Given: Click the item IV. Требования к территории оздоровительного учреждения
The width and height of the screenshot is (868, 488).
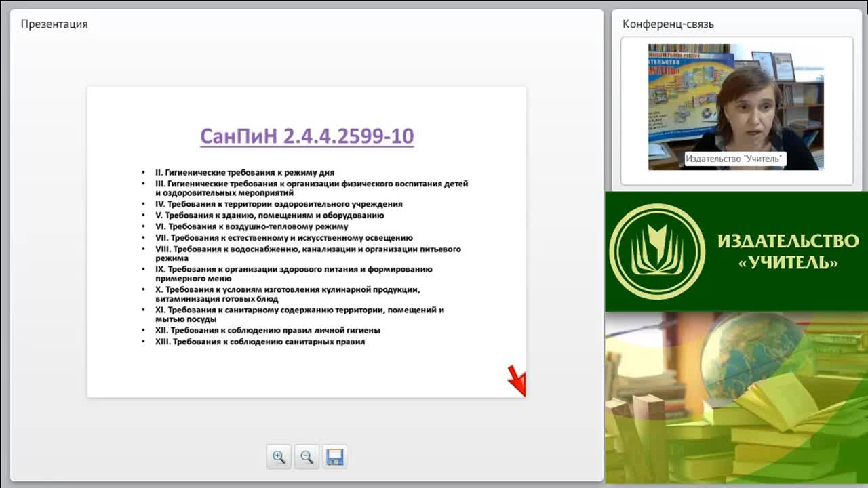Looking at the screenshot, I should [x=279, y=204].
